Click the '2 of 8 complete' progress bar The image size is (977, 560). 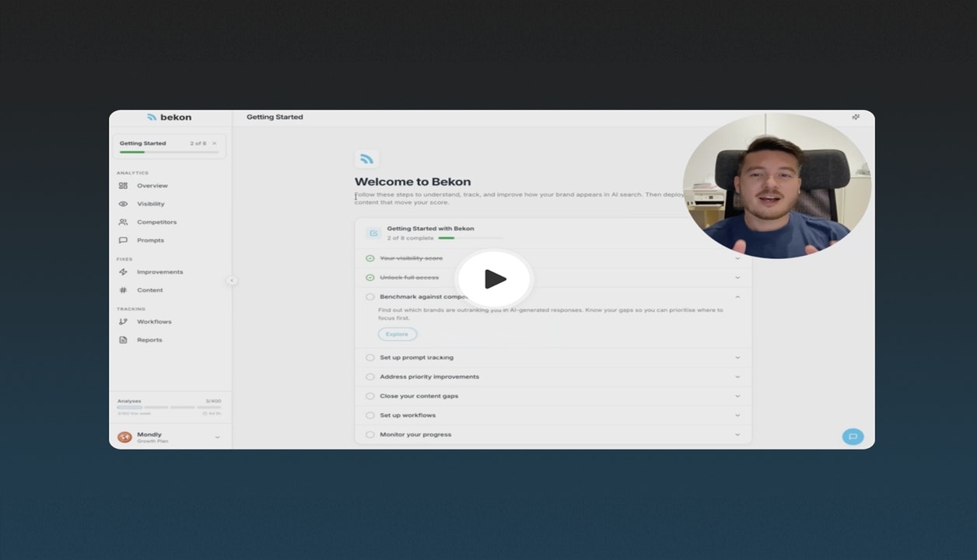(470, 238)
